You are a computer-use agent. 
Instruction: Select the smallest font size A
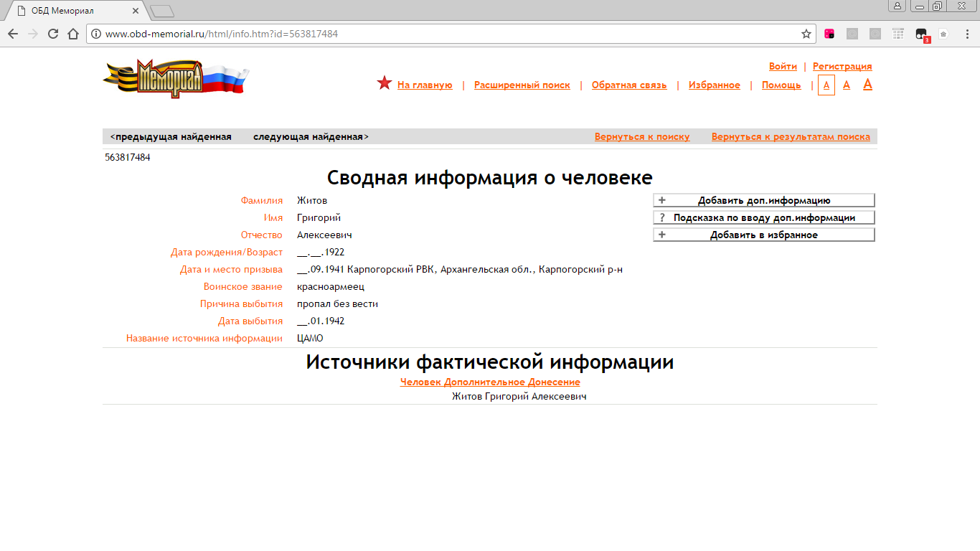point(826,85)
